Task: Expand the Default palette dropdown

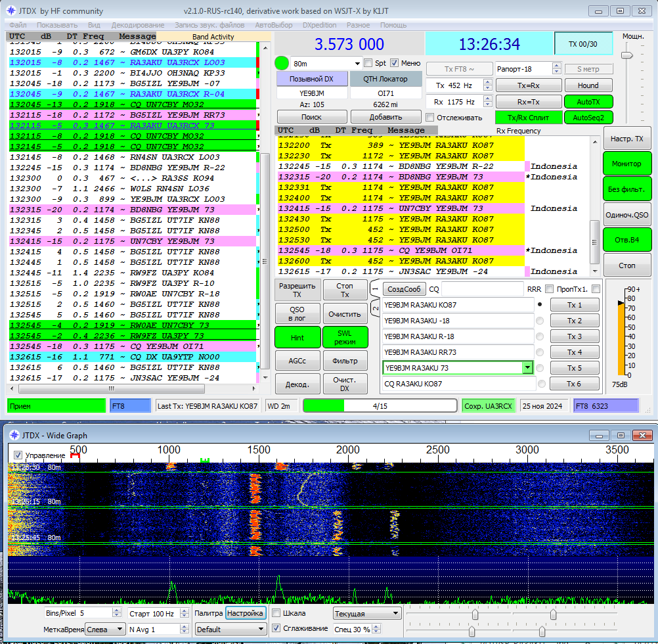Action: (x=231, y=628)
